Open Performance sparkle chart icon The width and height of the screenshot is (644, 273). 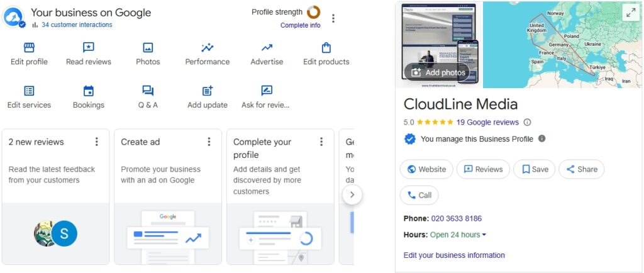pos(208,48)
